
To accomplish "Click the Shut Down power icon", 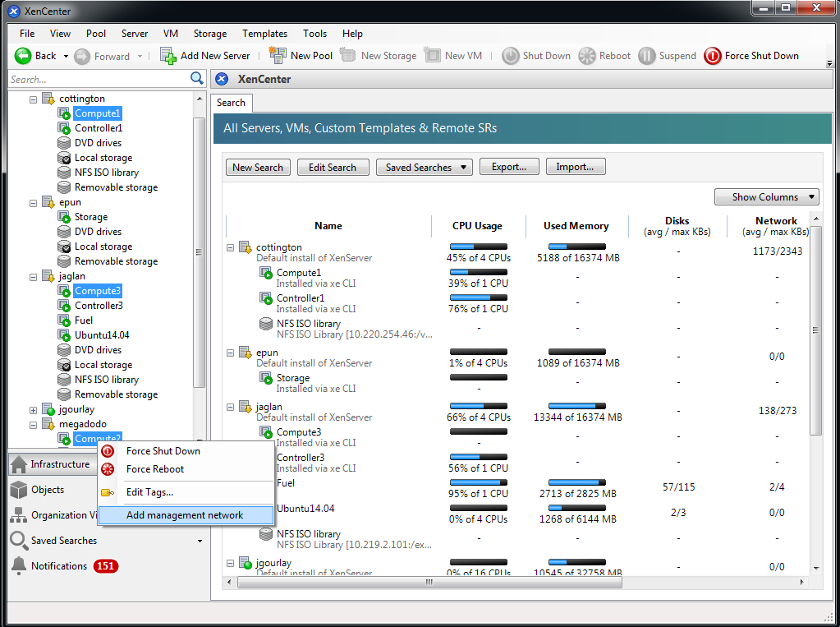I will coord(511,56).
